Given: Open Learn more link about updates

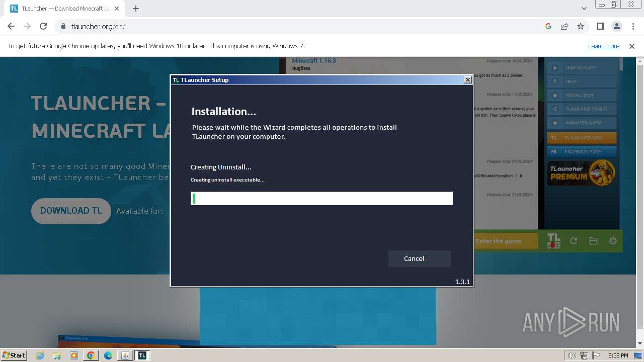Looking at the screenshot, I should click(x=604, y=46).
